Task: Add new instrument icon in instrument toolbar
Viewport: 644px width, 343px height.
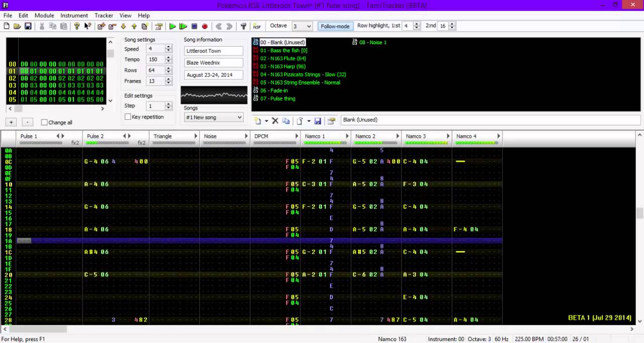Action: pyautogui.click(x=258, y=121)
